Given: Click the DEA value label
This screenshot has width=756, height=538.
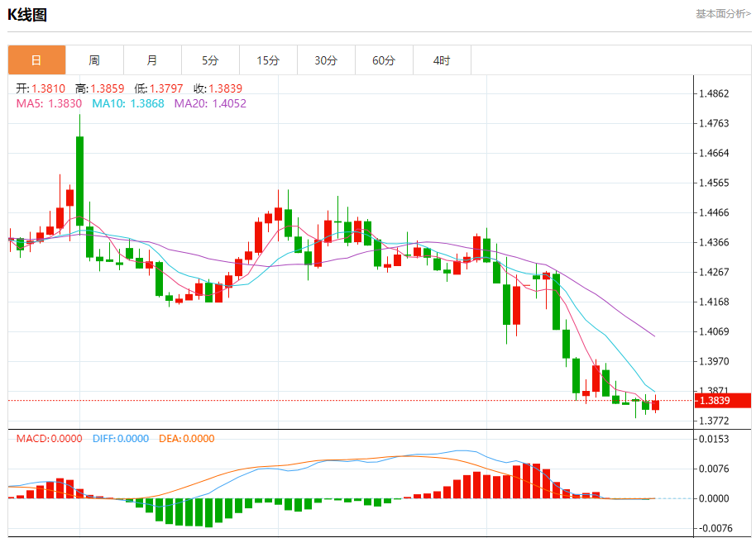Looking at the screenshot, I should click(x=186, y=439).
